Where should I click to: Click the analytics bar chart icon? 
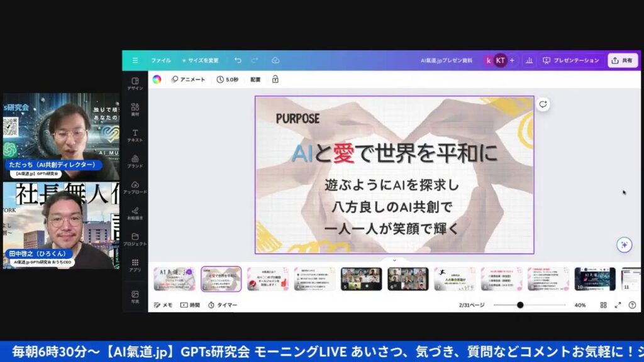pyautogui.click(x=529, y=60)
